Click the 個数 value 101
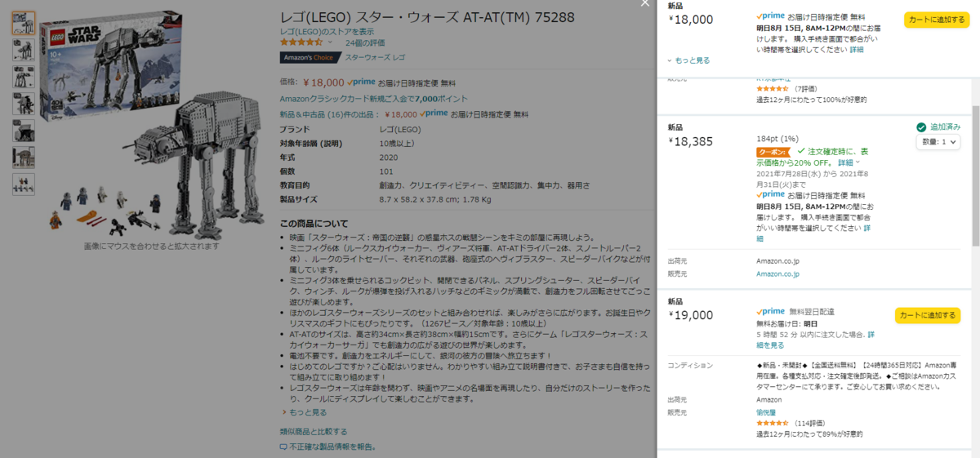Viewport: 980px width, 458px height. tap(386, 171)
